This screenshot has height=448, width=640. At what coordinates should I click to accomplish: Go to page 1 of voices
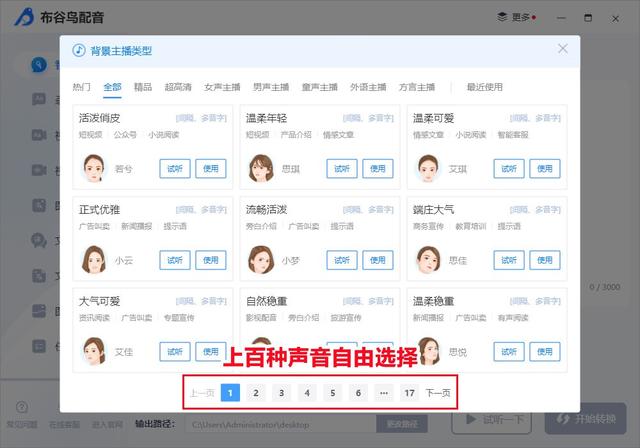[x=230, y=393]
